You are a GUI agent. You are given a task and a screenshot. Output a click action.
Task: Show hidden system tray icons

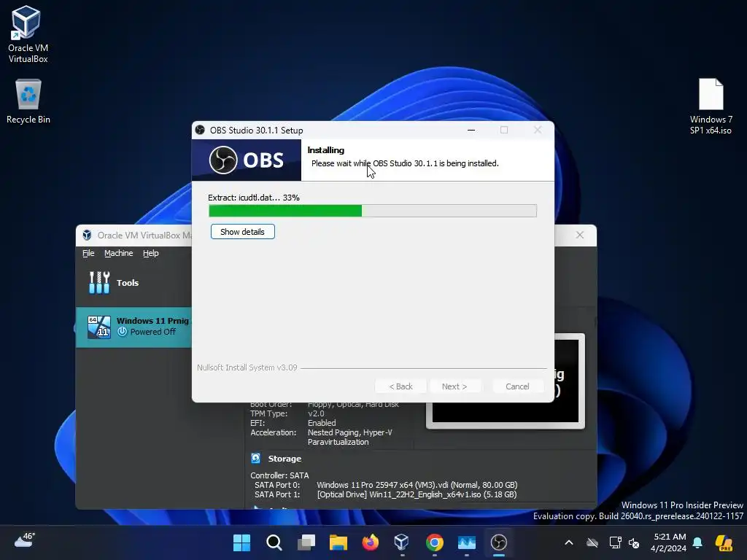click(569, 542)
